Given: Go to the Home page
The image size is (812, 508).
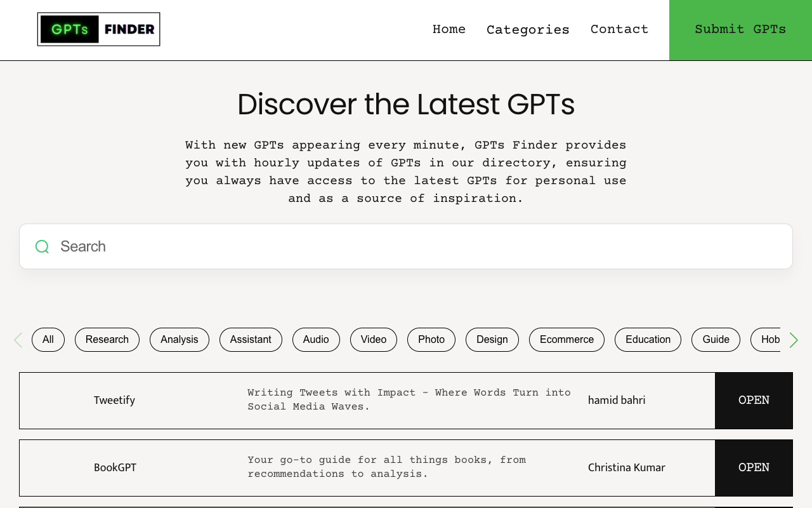Looking at the screenshot, I should click(x=449, y=29).
